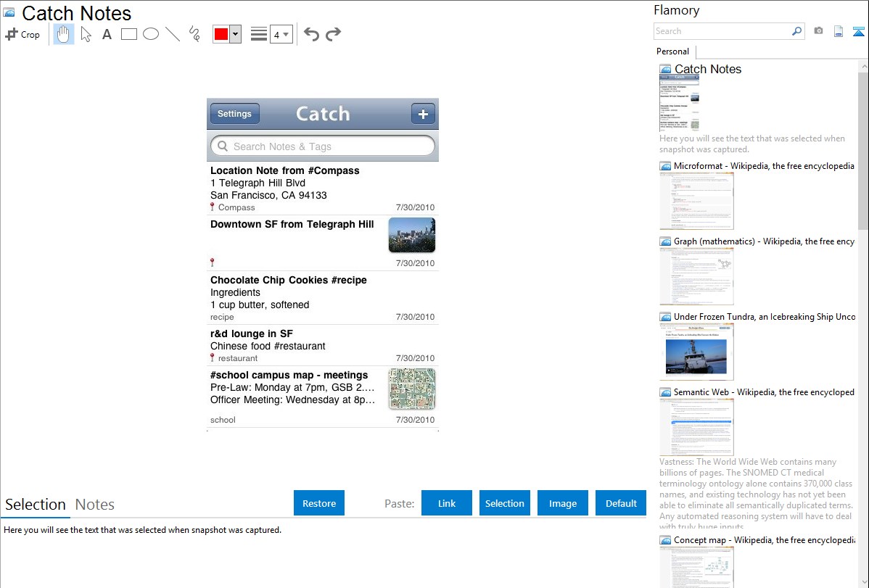Viewport: 869px width, 588px height.
Task: Activate the hand pan tool
Action: (64, 34)
